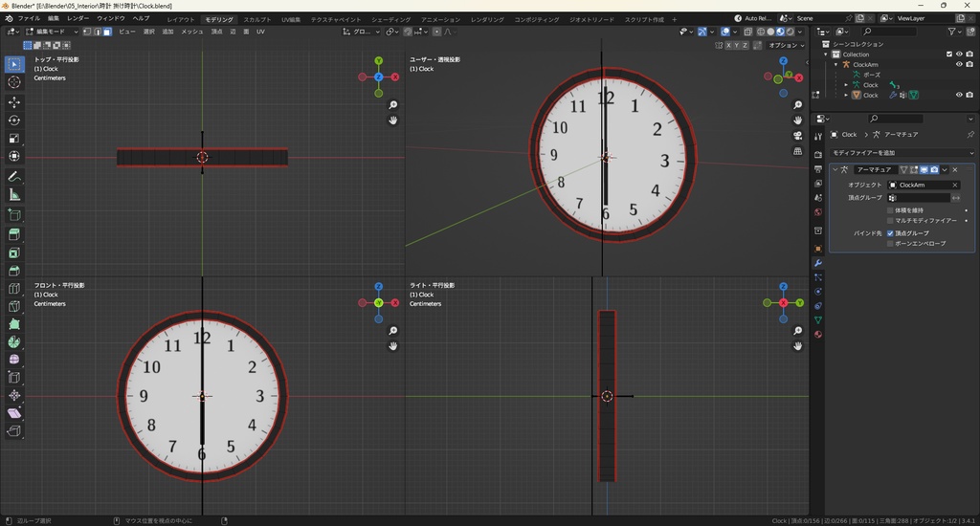Screen dimensions: 980x526
Task: Open the ファイル menu
Action: tap(29, 18)
